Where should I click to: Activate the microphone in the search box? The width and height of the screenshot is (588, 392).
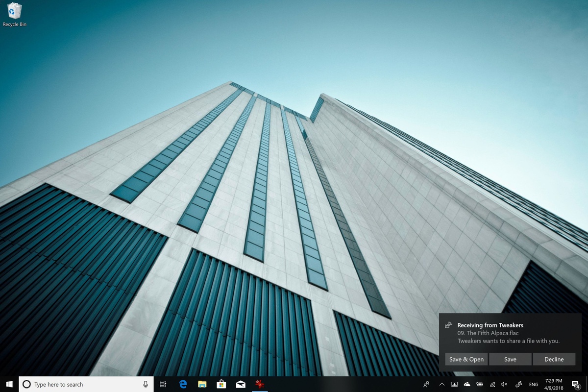(146, 385)
